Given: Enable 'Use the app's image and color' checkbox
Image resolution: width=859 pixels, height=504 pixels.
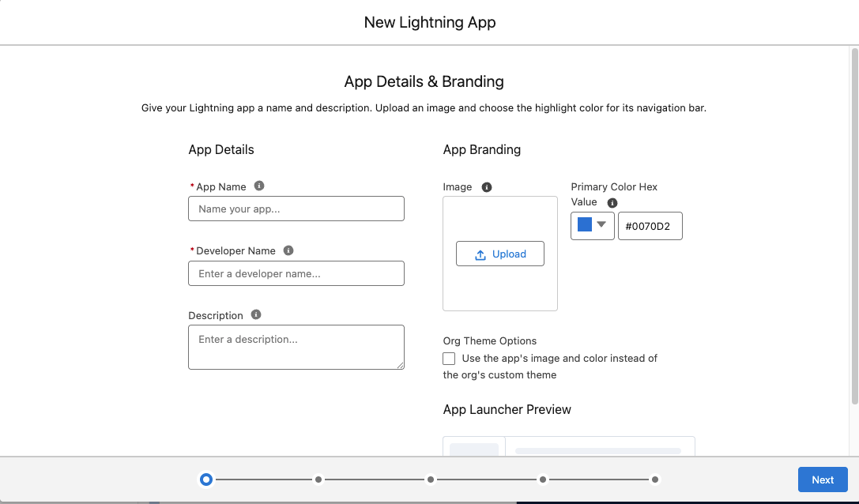Looking at the screenshot, I should (x=449, y=358).
